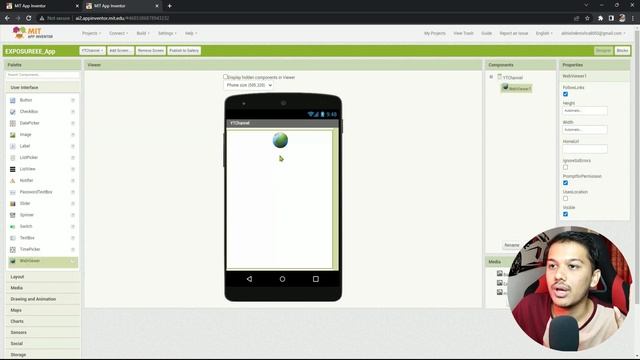Select the CheckBox component icon in palette
The image size is (640, 360).
(13, 111)
